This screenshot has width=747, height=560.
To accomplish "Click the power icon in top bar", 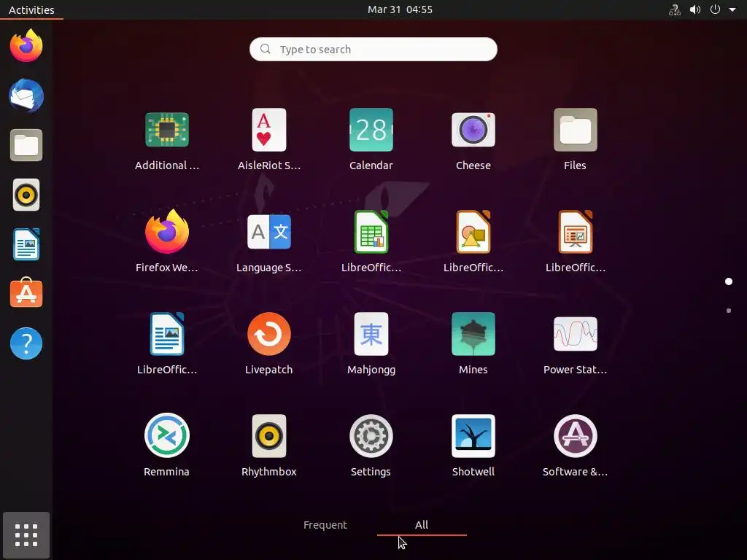I will tap(715, 9).
